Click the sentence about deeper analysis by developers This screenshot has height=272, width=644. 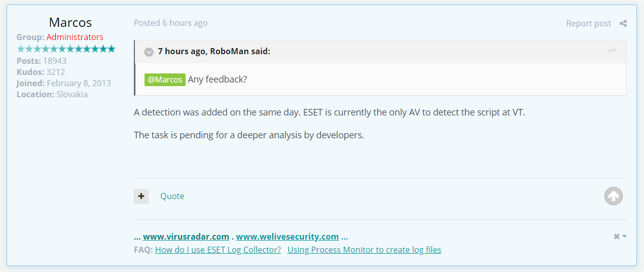pos(249,135)
